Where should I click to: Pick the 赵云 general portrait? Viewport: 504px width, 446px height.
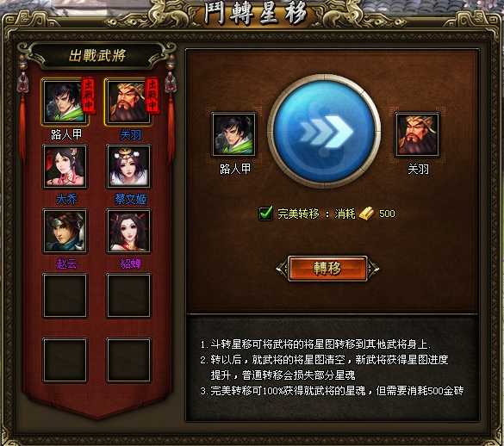[65, 231]
